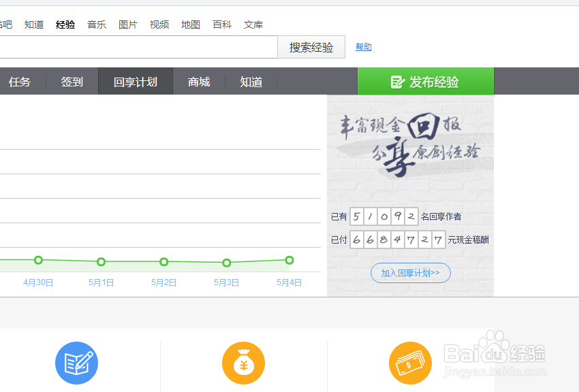This screenshot has height=392, width=579.
Task: Click the blue pen writing icon
Action: coord(76,363)
